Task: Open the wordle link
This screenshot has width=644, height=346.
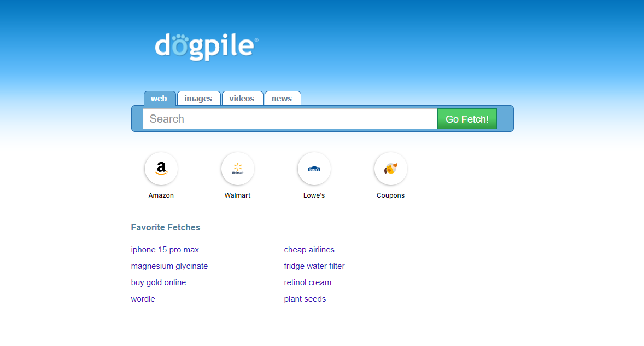Action: pos(143,299)
